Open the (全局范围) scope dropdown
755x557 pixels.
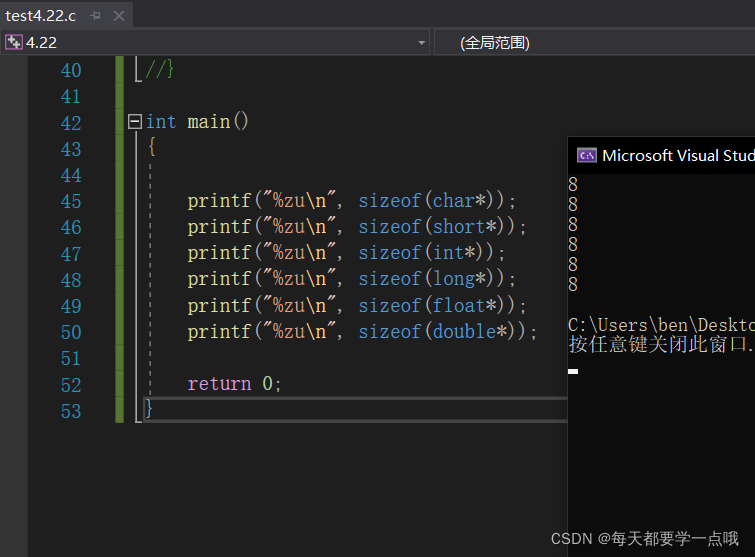click(x=595, y=42)
